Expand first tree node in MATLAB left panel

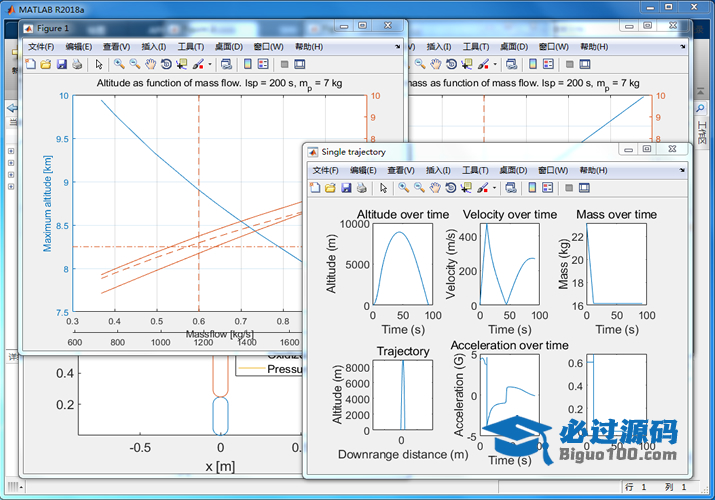point(11,151)
